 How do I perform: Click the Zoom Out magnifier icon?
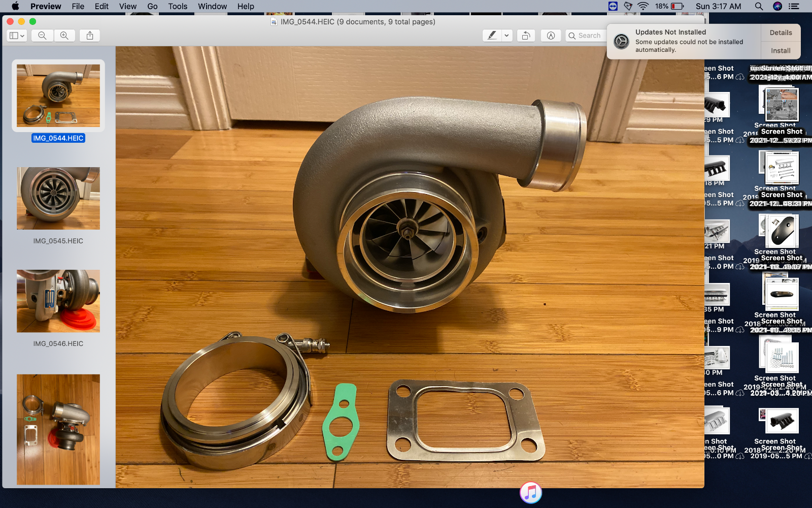point(42,36)
